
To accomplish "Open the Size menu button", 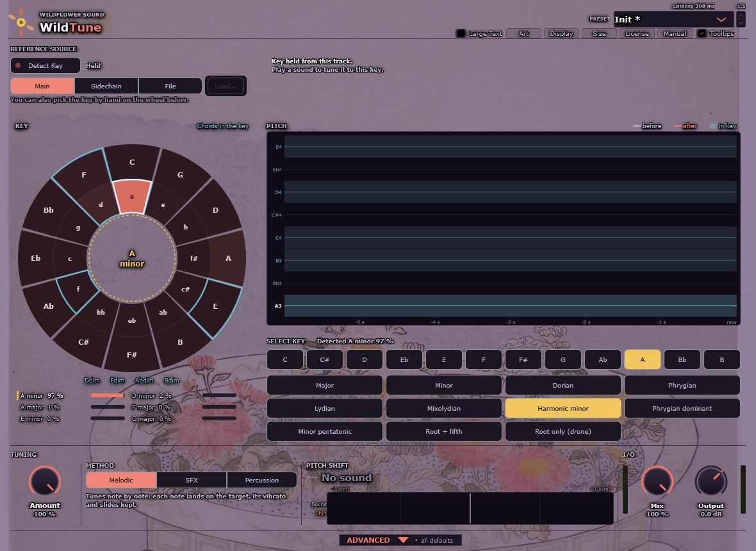I will pyautogui.click(x=599, y=33).
